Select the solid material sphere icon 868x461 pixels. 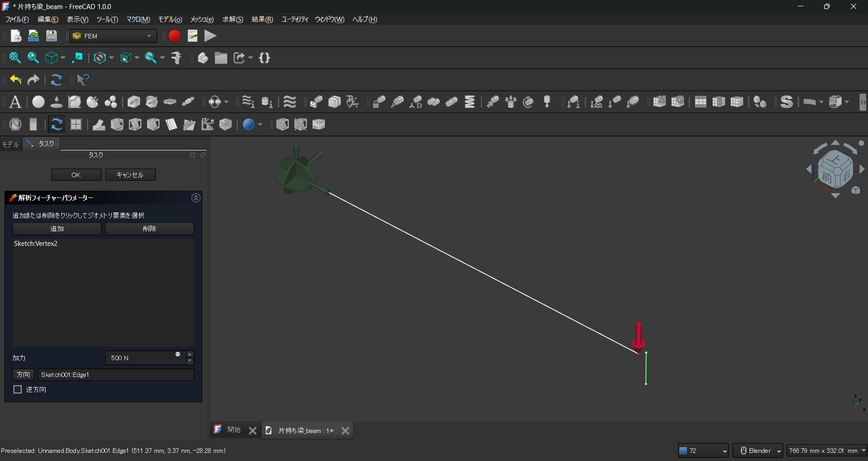click(38, 102)
